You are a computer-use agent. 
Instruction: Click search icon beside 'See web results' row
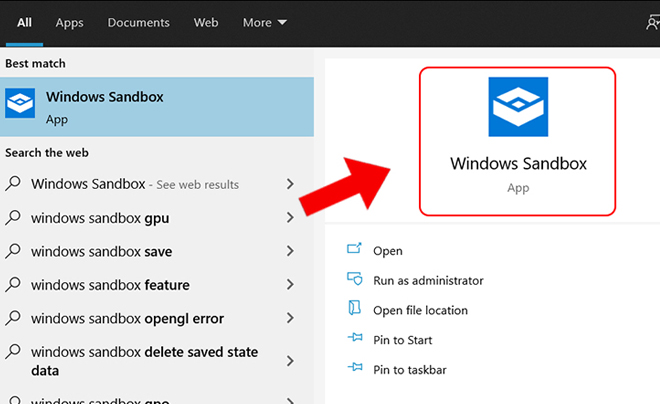[x=13, y=183]
